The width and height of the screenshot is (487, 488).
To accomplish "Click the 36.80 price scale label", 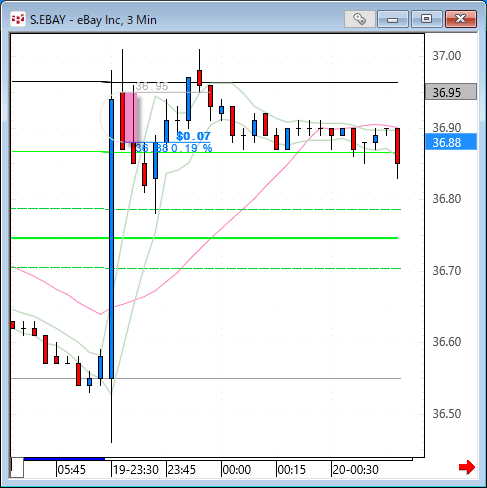I will pyautogui.click(x=447, y=199).
